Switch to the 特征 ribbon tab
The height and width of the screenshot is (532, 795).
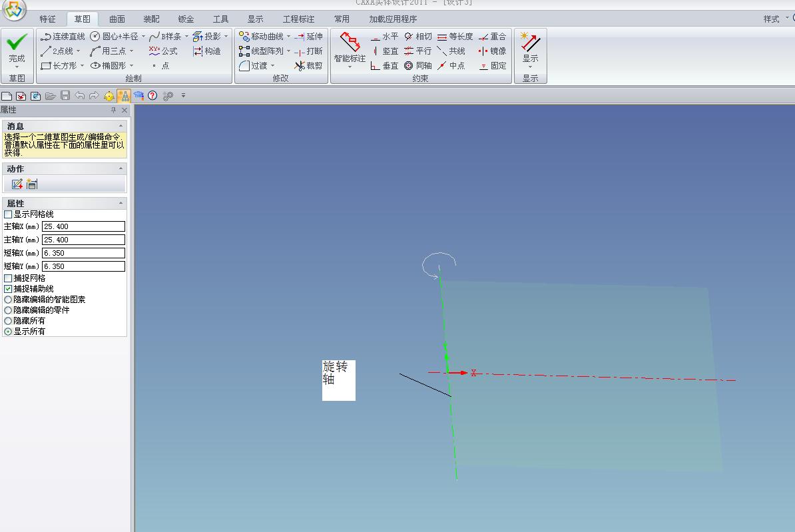[x=47, y=19]
